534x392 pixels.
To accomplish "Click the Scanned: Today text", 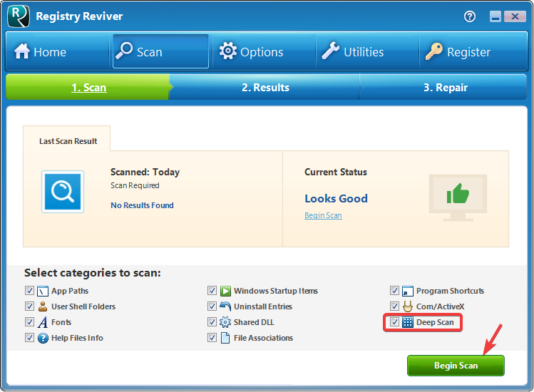I will coord(145,172).
